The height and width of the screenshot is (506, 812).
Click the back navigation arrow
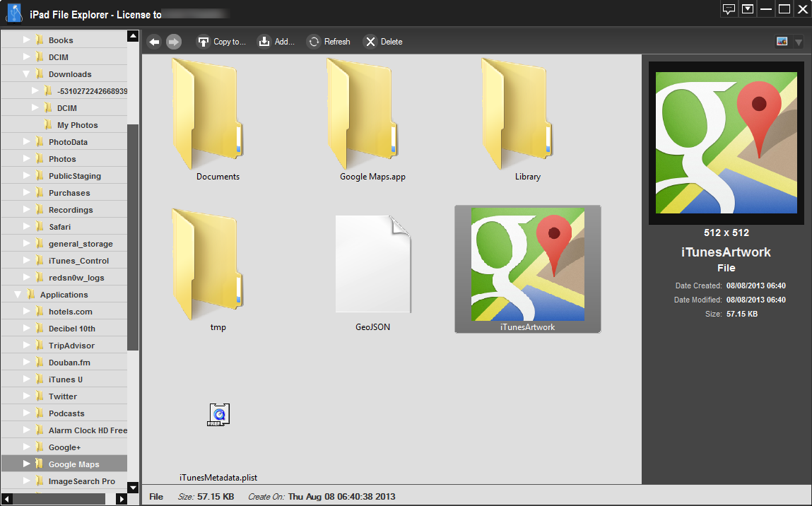(154, 42)
